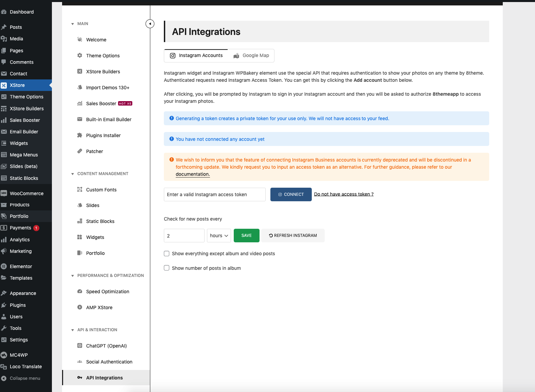Open Slides (beta) in the WordPress sidebar

click(26, 166)
